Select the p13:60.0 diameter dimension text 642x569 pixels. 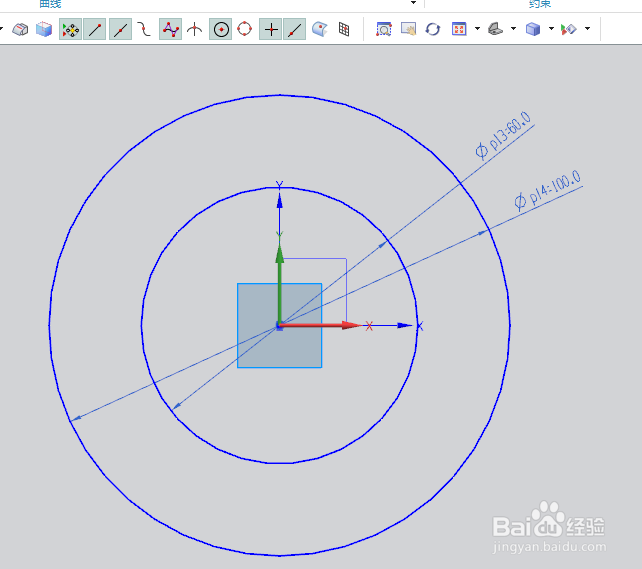[x=504, y=134]
